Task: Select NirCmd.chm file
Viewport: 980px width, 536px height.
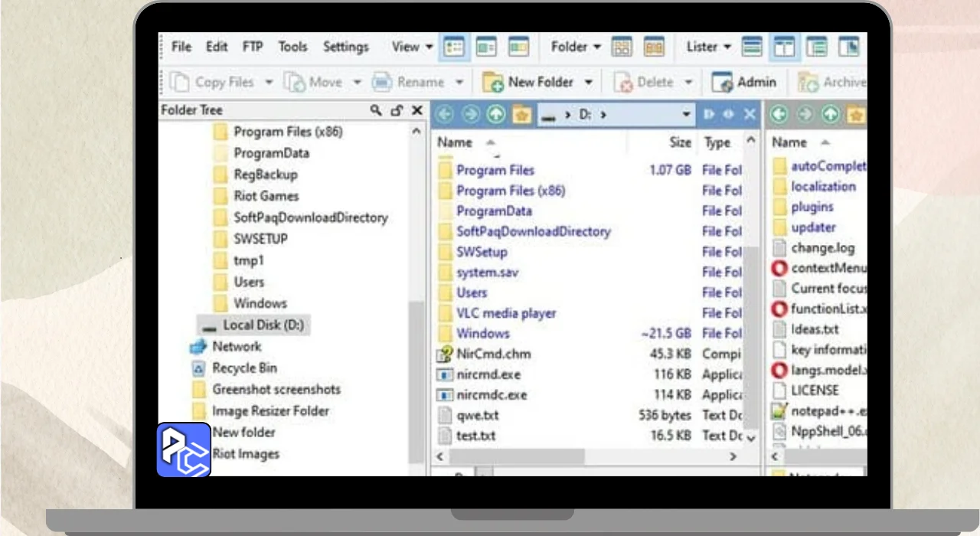Action: tap(484, 354)
